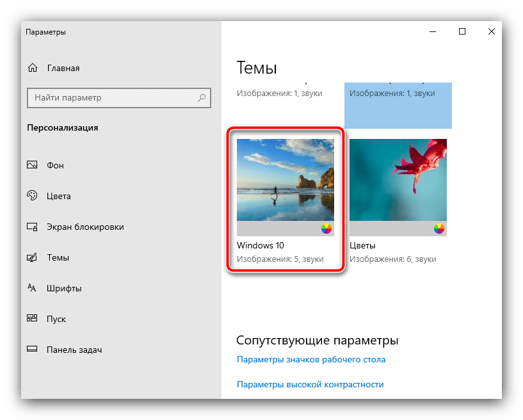Click the Home (Главная) house icon
The image size is (523, 420).
(33, 68)
